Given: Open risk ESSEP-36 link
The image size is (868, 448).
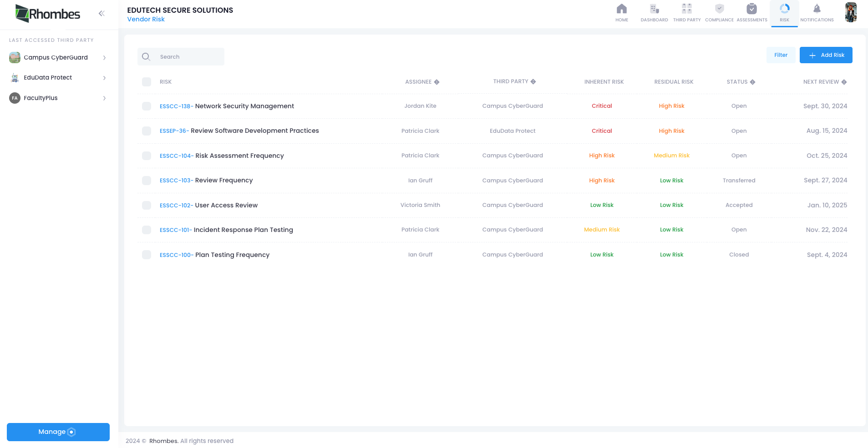Looking at the screenshot, I should click(174, 131).
